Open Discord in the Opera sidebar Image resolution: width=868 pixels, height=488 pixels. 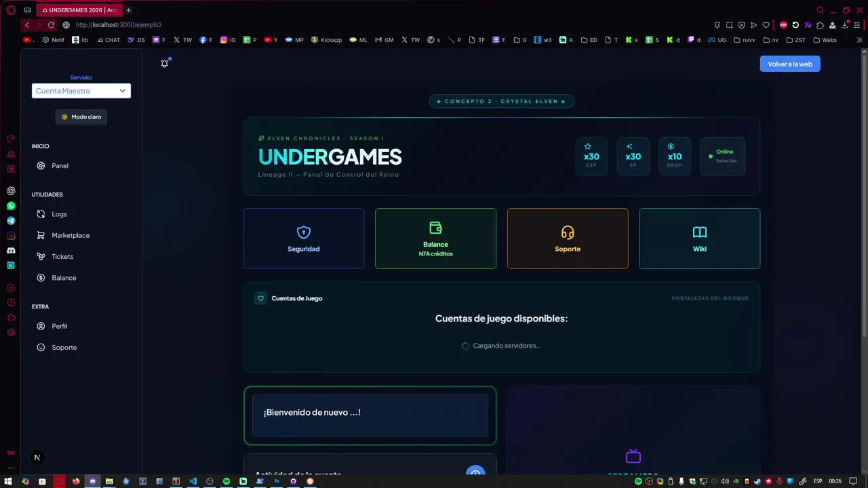point(11,251)
